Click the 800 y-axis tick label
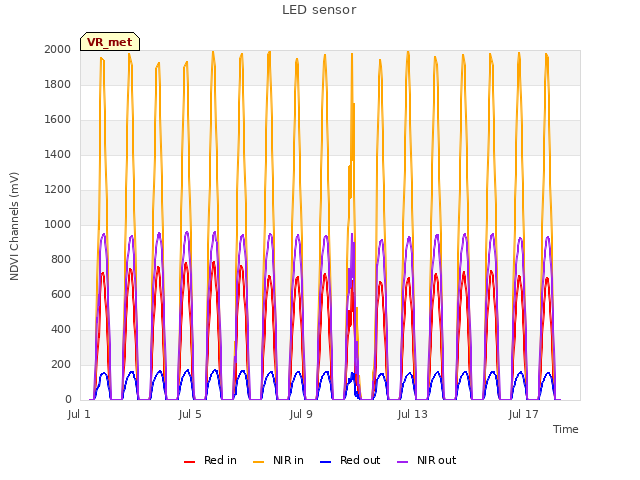The width and height of the screenshot is (640, 480). [x=61, y=260]
